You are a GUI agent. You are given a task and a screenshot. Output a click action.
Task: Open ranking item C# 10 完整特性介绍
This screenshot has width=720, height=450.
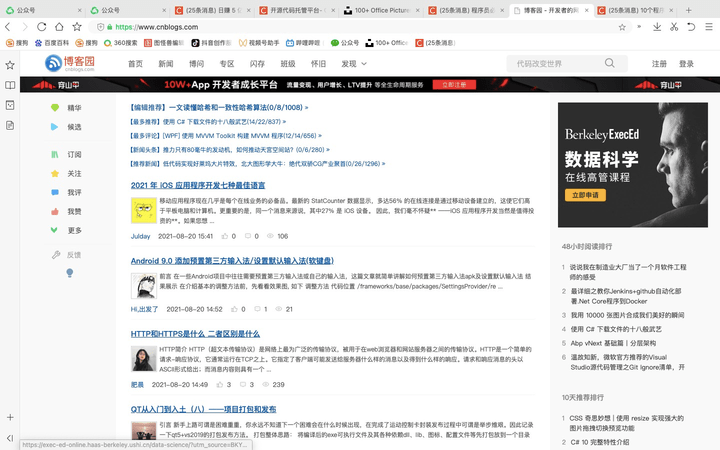coord(600,442)
